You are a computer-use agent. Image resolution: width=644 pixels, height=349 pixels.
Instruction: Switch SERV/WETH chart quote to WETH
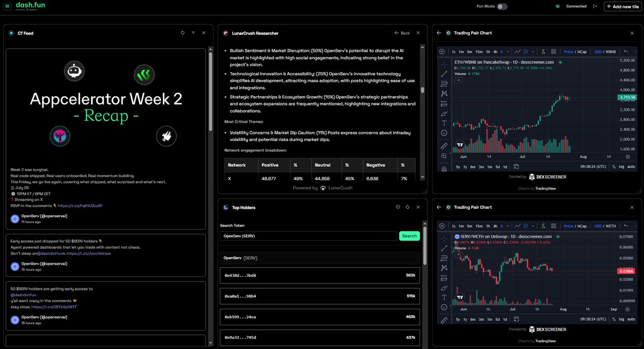pyautogui.click(x=611, y=226)
